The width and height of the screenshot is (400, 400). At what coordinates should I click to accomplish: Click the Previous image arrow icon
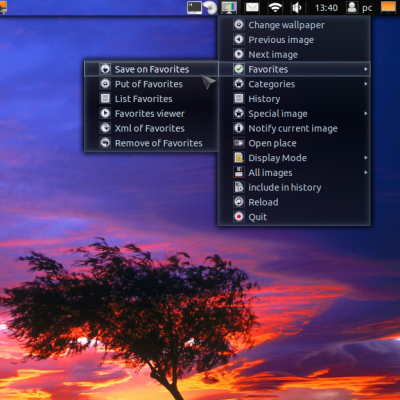239,40
